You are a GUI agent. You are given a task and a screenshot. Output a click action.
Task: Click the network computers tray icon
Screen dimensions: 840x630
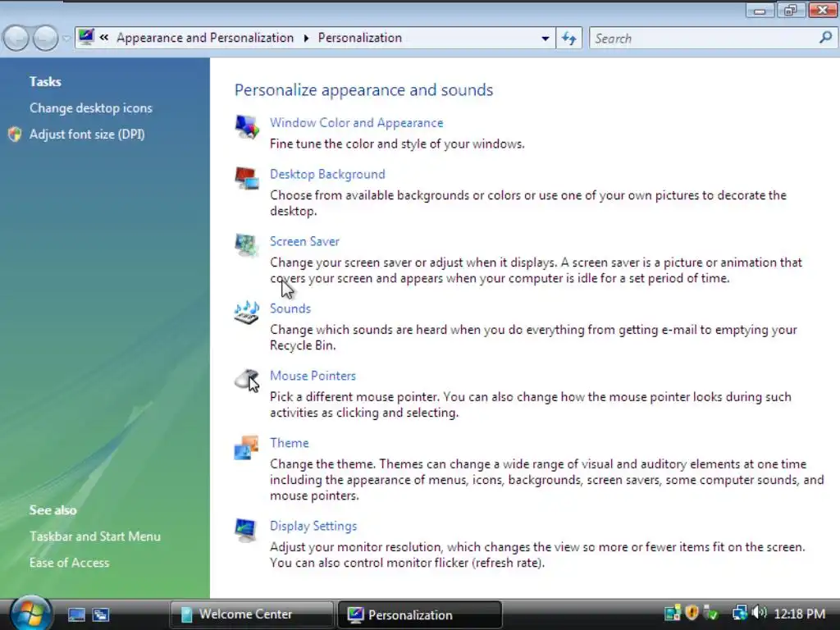click(x=739, y=613)
